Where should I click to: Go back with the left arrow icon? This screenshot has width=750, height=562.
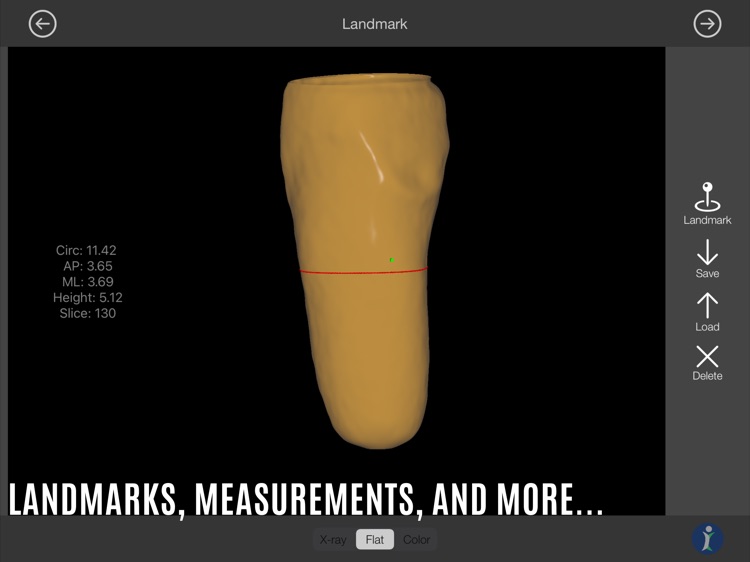43,24
